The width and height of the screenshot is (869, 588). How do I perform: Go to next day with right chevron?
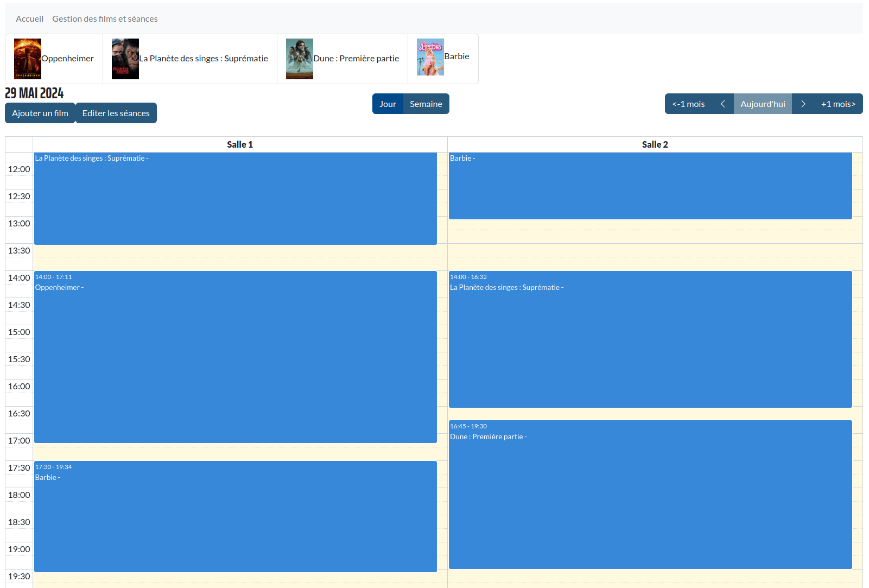(x=803, y=104)
